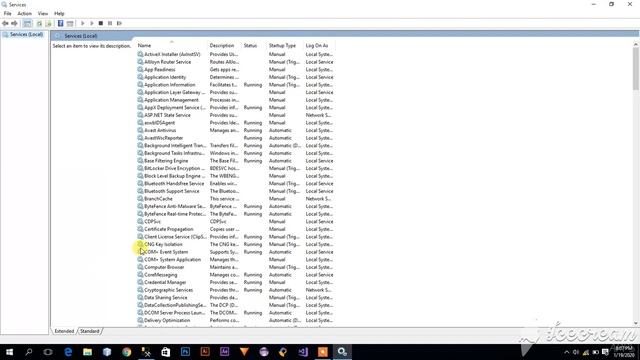Select the Bluetooth Handsfree Service row
Viewport: 640px width, 360px height.
(236, 184)
